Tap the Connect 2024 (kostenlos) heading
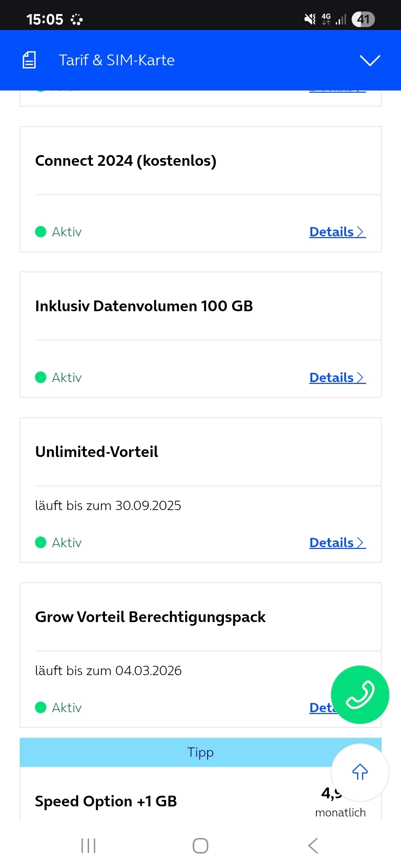The height and width of the screenshot is (868, 401). [125, 161]
